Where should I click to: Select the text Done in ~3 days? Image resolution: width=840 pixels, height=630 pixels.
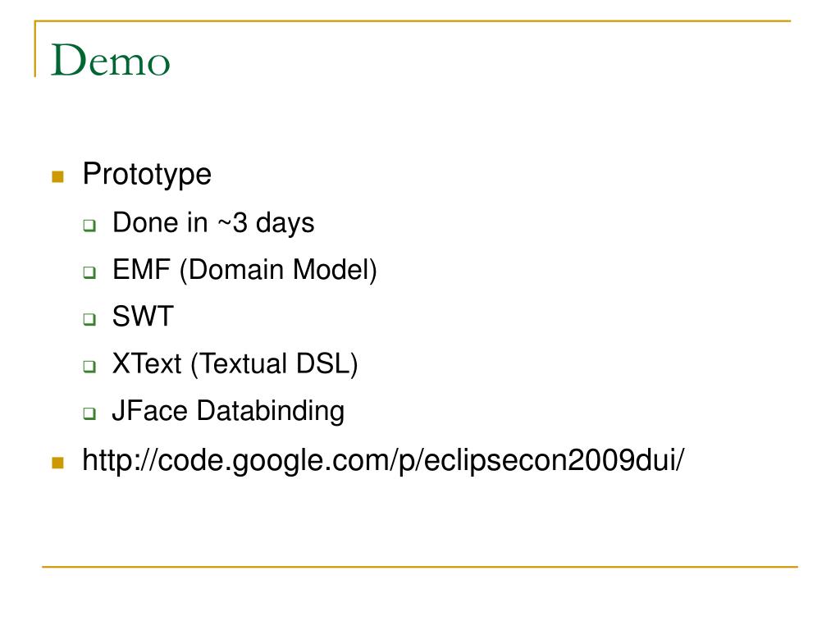point(213,223)
